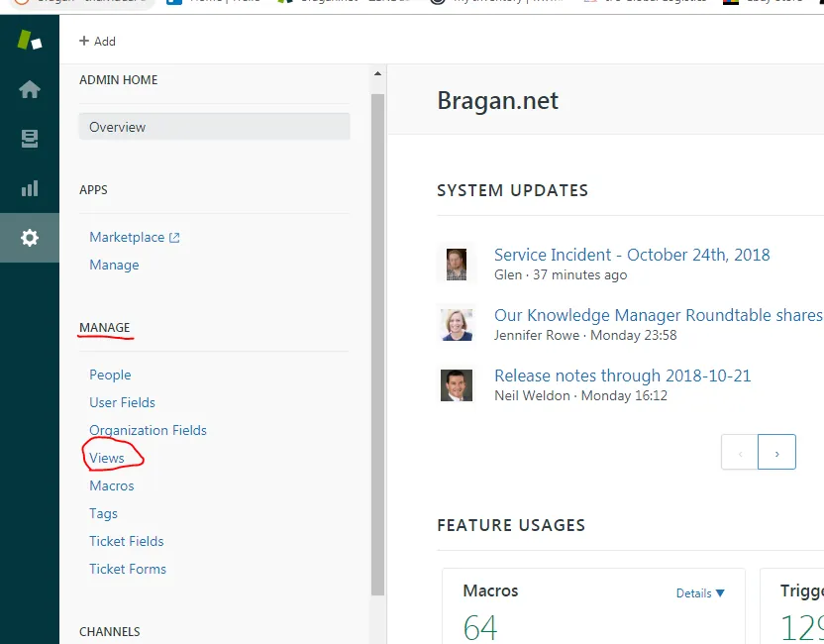Go to next page of system updates
The height and width of the screenshot is (644, 824).
(776, 452)
